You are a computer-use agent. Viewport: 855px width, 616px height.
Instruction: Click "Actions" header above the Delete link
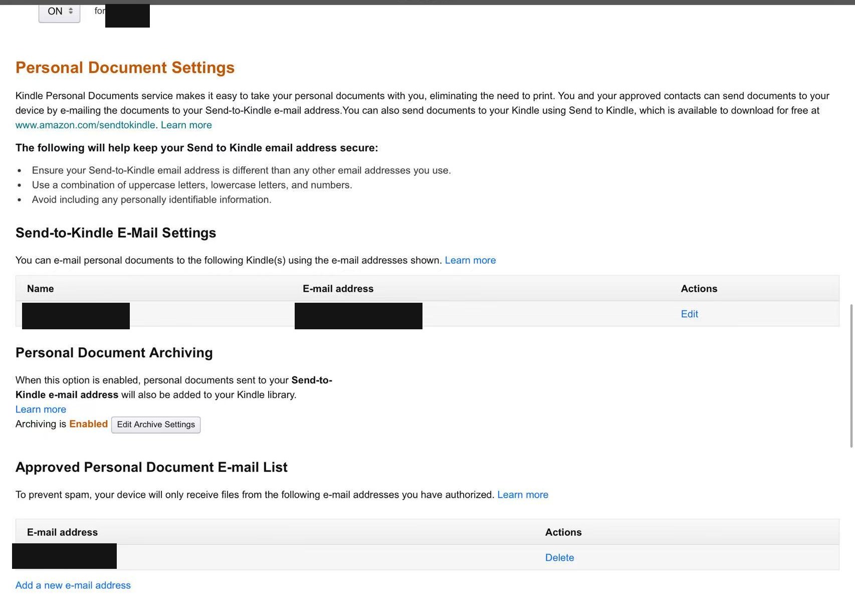coord(563,532)
